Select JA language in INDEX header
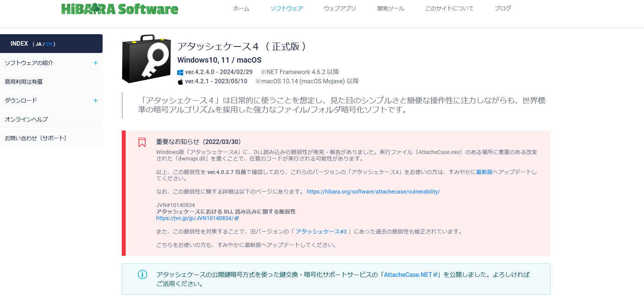The height and width of the screenshot is (303, 644). click(38, 44)
